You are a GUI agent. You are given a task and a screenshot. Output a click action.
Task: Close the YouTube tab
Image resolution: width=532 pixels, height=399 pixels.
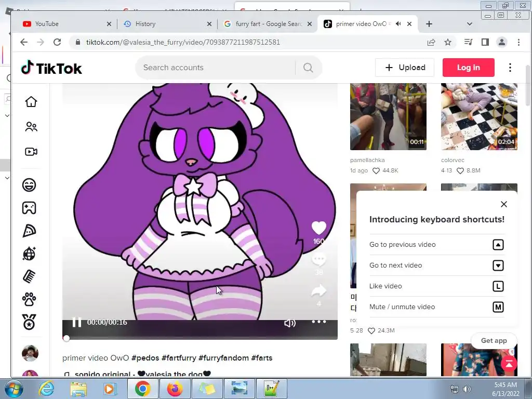point(109,24)
